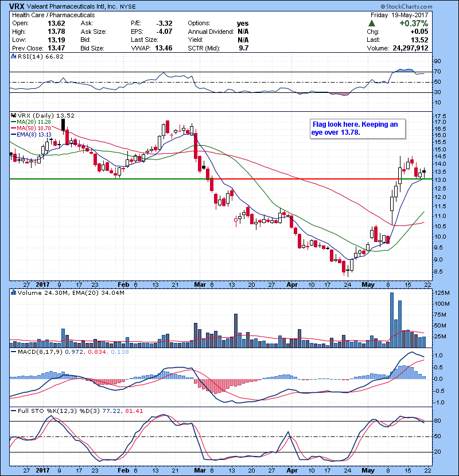Click the Feb label on the price chart axis
The height and width of the screenshot is (476, 459).
coord(123,284)
